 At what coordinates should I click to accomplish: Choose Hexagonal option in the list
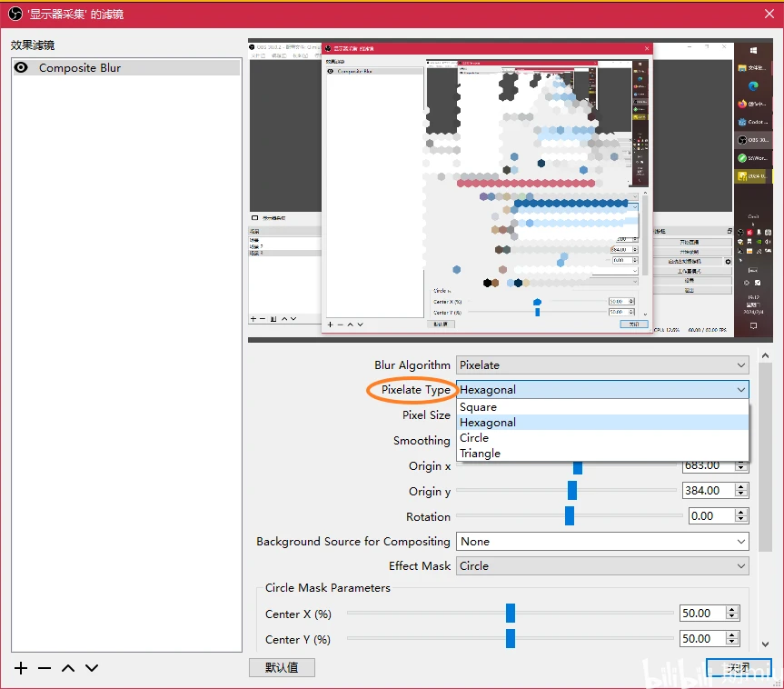pos(602,423)
